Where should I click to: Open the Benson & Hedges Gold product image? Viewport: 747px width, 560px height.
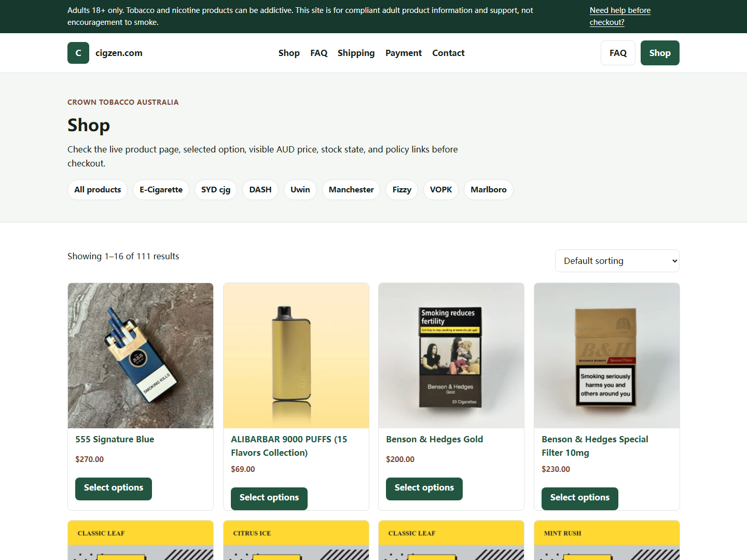coord(451,356)
